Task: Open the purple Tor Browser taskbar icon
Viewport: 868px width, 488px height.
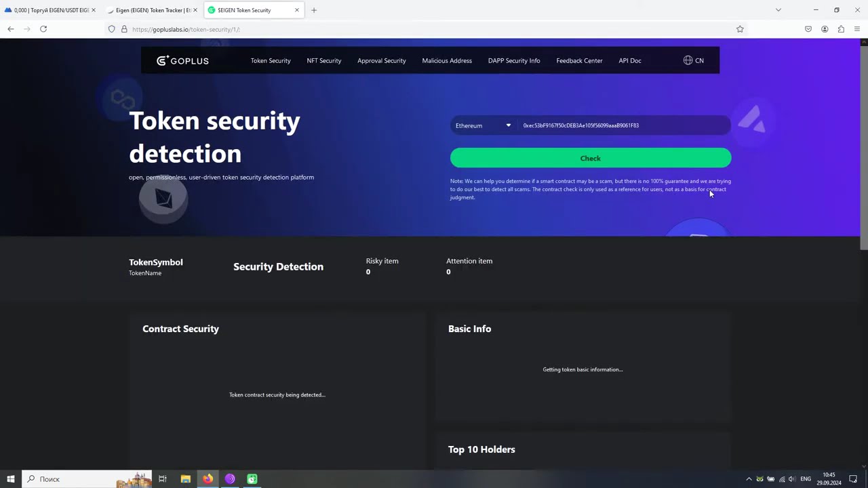Action: [230, 479]
